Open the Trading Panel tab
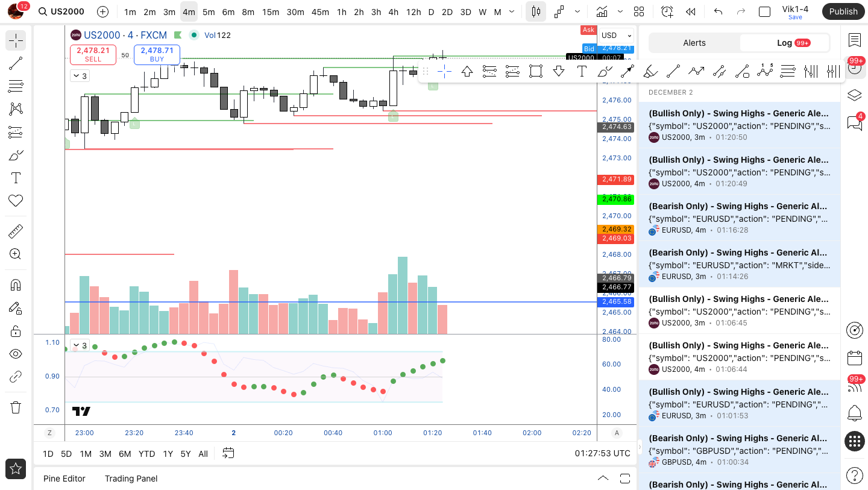The height and width of the screenshot is (490, 868). point(131,479)
